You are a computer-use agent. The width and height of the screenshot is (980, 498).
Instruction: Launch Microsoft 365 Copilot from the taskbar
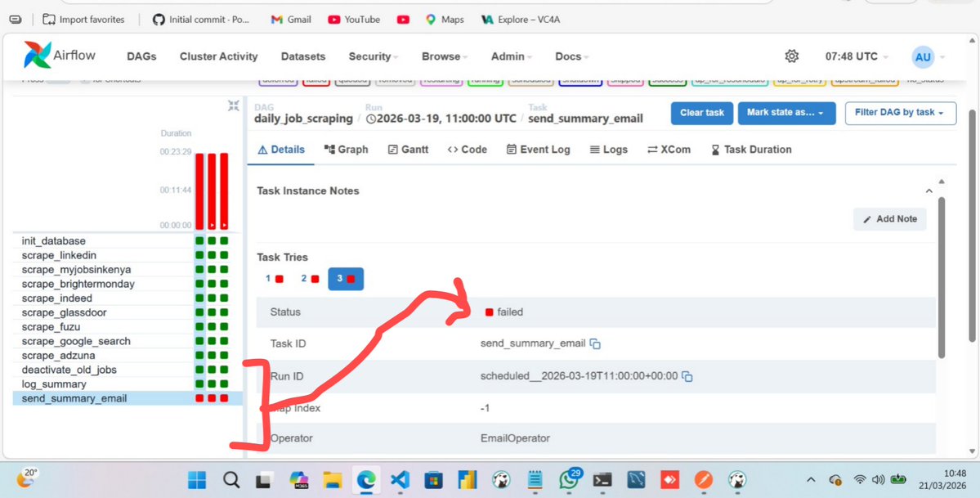(299, 481)
